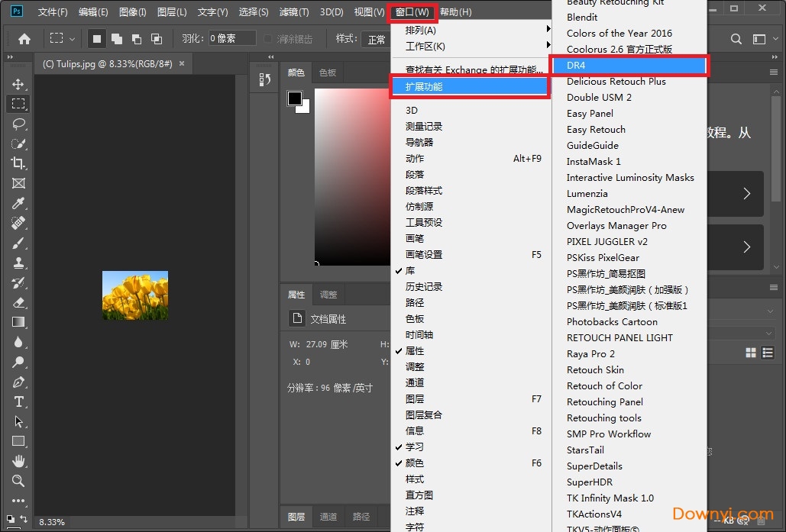Click the foreground color swatch
The image size is (786, 532).
coord(295,98)
